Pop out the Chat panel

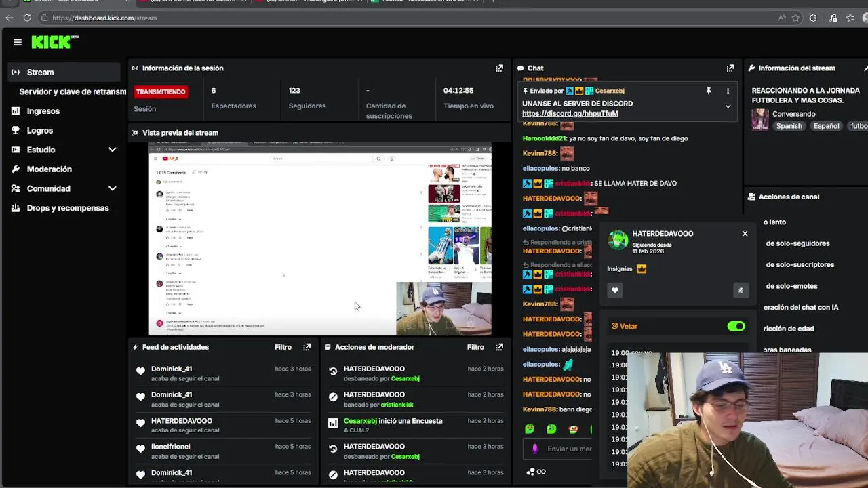click(x=730, y=68)
